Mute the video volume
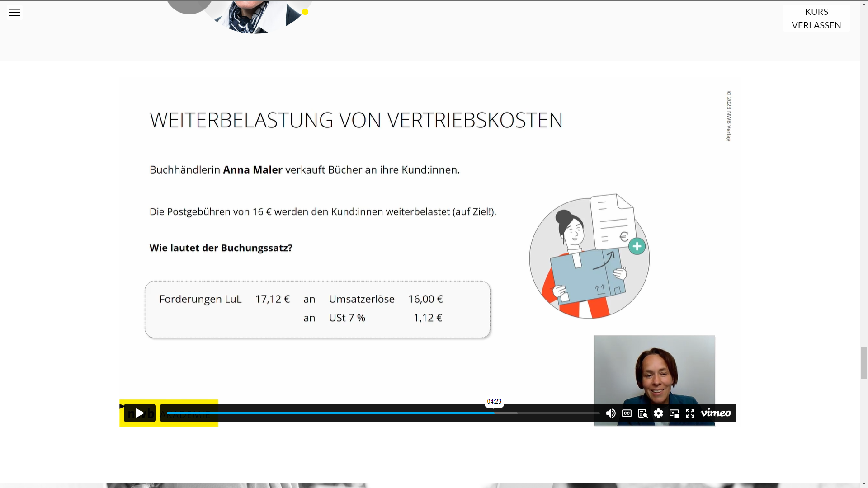868x488 pixels. [x=611, y=413]
